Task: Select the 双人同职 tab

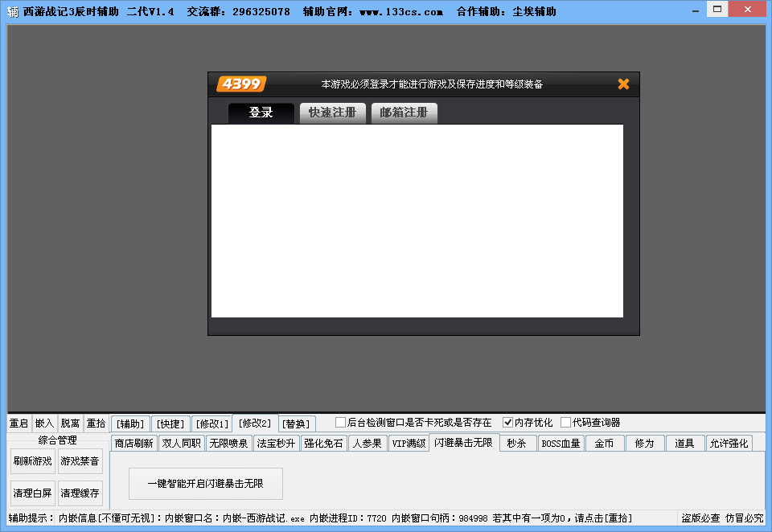Action: [181, 444]
